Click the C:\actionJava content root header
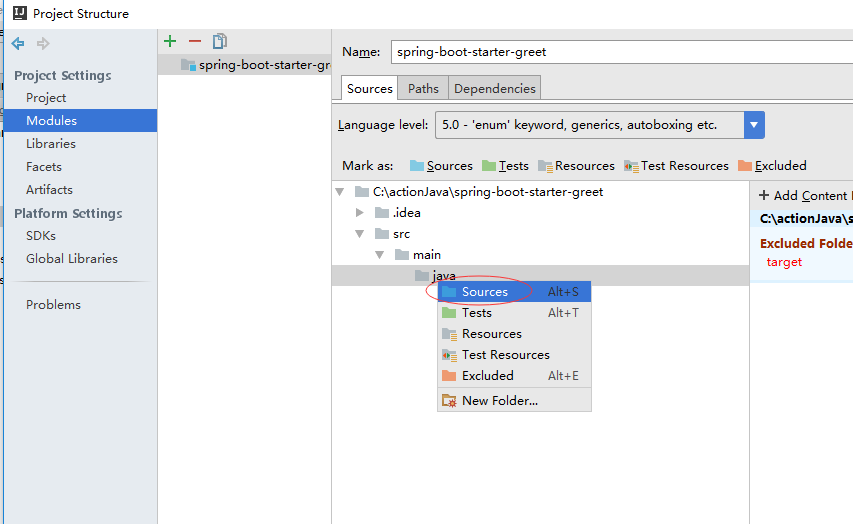Viewport: 853px width, 524px height. [x=806, y=219]
